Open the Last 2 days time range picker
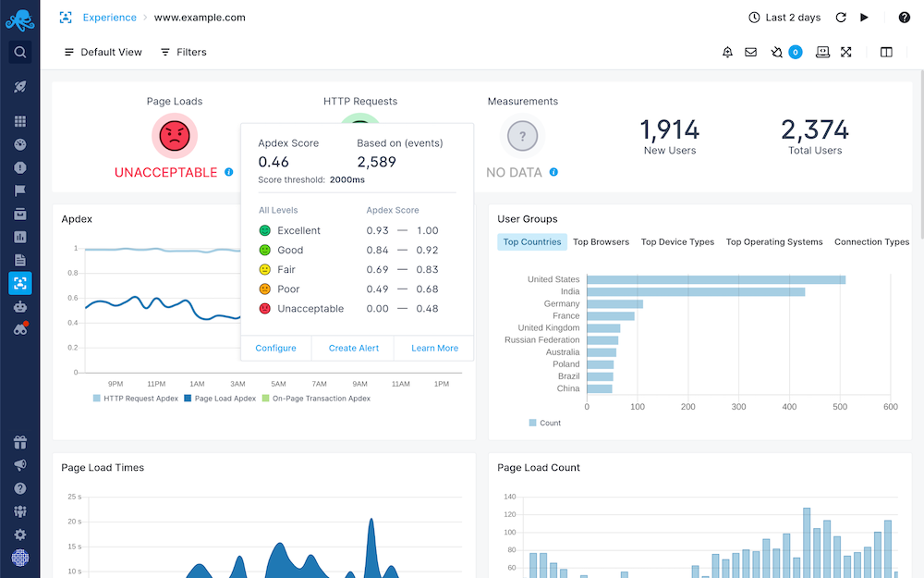This screenshot has width=924, height=578. (784, 18)
